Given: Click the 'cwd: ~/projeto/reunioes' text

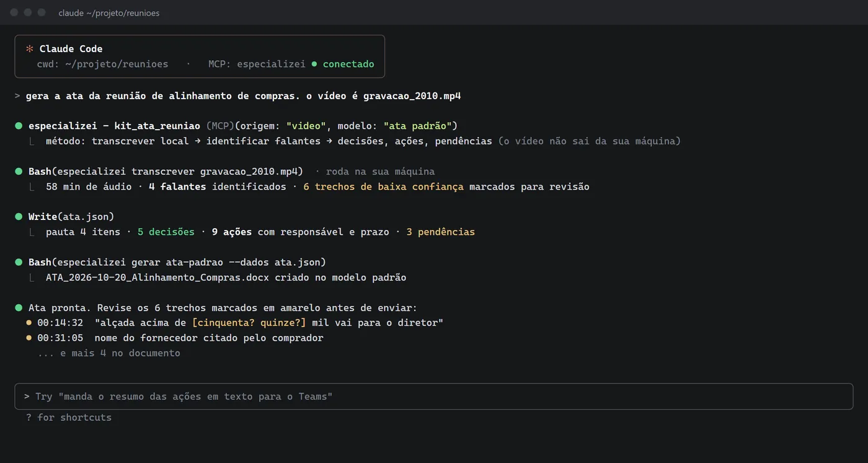Looking at the screenshot, I should point(102,64).
